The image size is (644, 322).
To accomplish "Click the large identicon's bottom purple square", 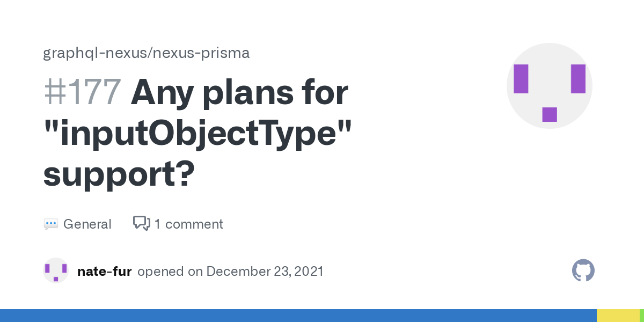I will coord(550,114).
